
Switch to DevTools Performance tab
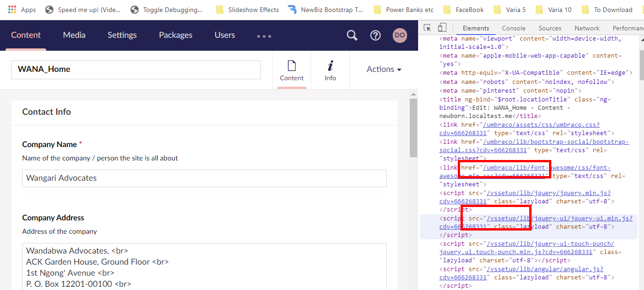click(x=628, y=28)
